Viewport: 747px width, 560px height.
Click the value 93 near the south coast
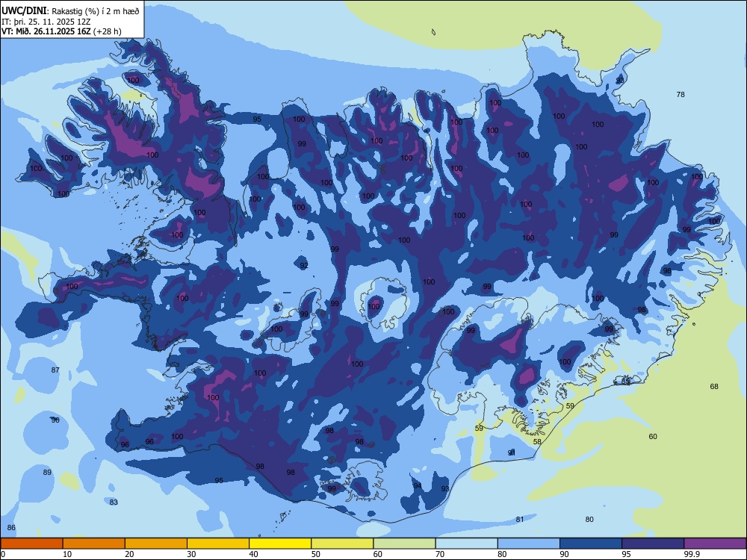click(445, 489)
